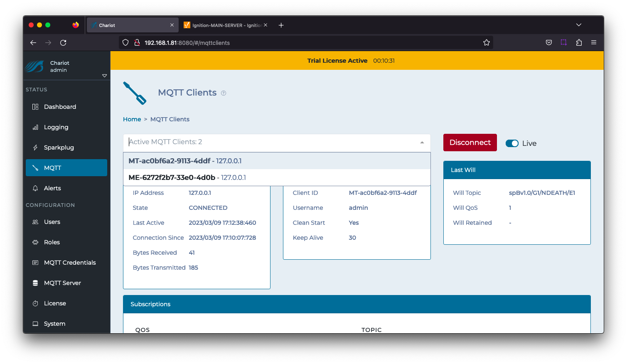Open the Firefox hamburger menu
The width and height of the screenshot is (627, 364).
coord(594,42)
